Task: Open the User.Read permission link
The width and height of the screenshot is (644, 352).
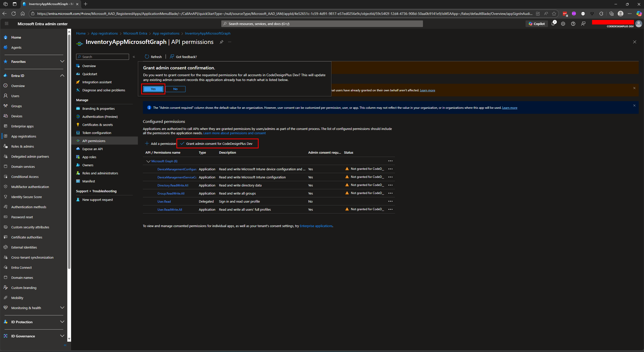Action: click(164, 202)
